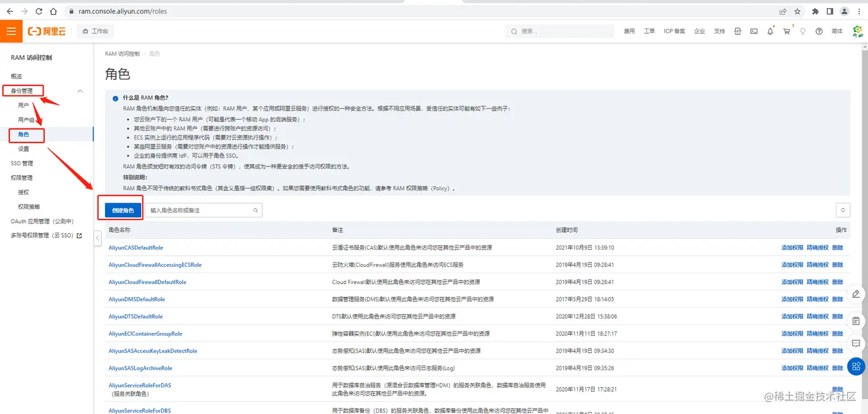Viewport: 868px width, 414px height.
Task: Open SSO 管理 in the sidebar
Action: pyautogui.click(x=22, y=163)
